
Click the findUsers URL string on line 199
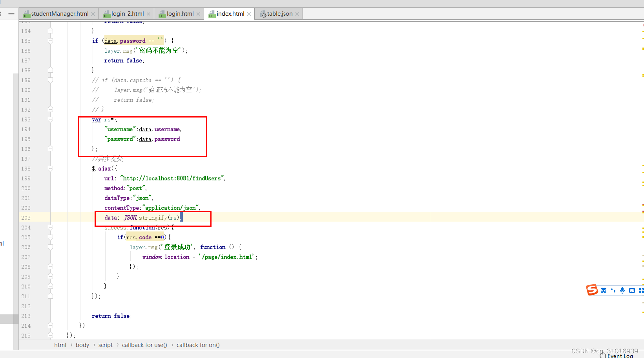coord(172,178)
